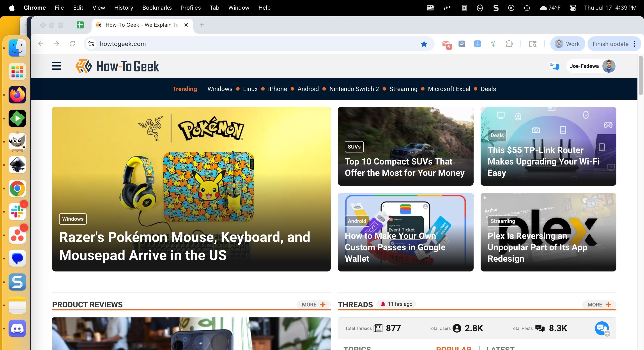Launch Finder from the Dock
The height and width of the screenshot is (350, 644).
(17, 48)
